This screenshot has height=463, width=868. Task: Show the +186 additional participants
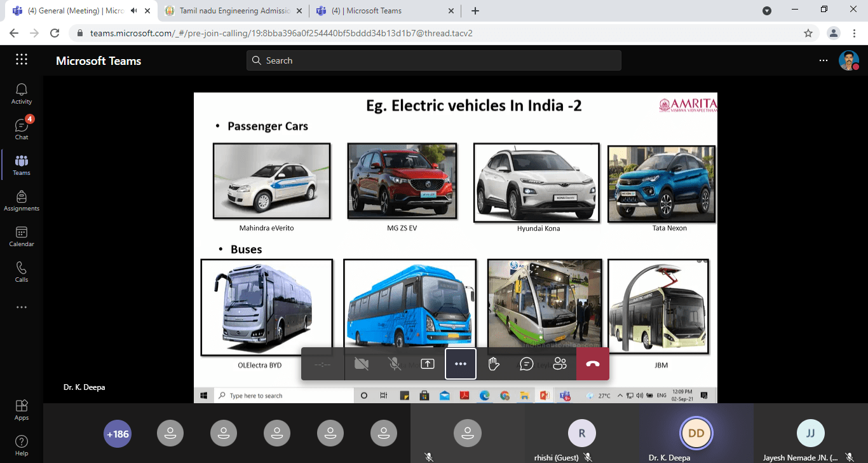coord(118,434)
